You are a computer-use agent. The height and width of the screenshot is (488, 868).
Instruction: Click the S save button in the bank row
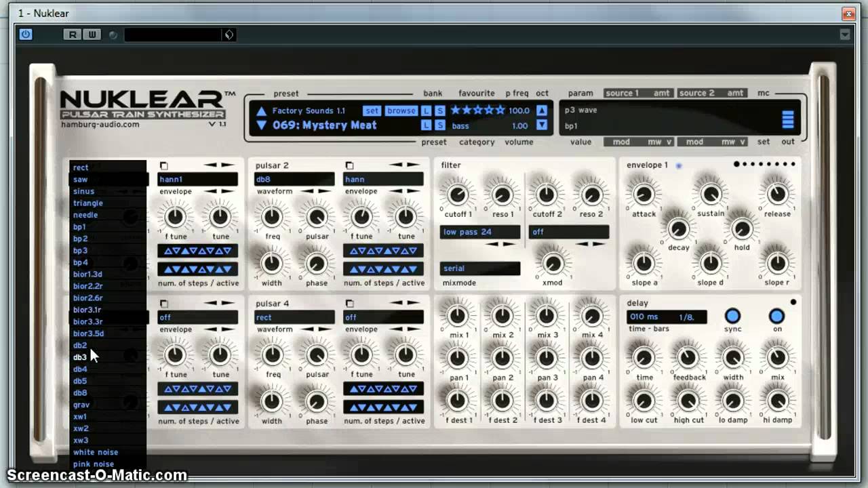tap(440, 110)
